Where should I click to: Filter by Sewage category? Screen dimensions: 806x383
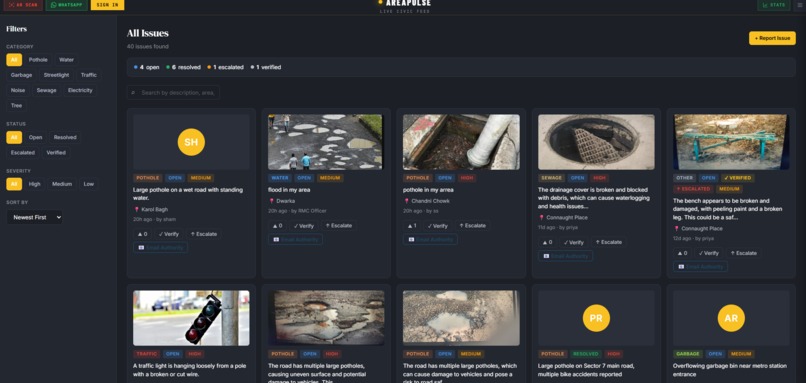click(46, 90)
